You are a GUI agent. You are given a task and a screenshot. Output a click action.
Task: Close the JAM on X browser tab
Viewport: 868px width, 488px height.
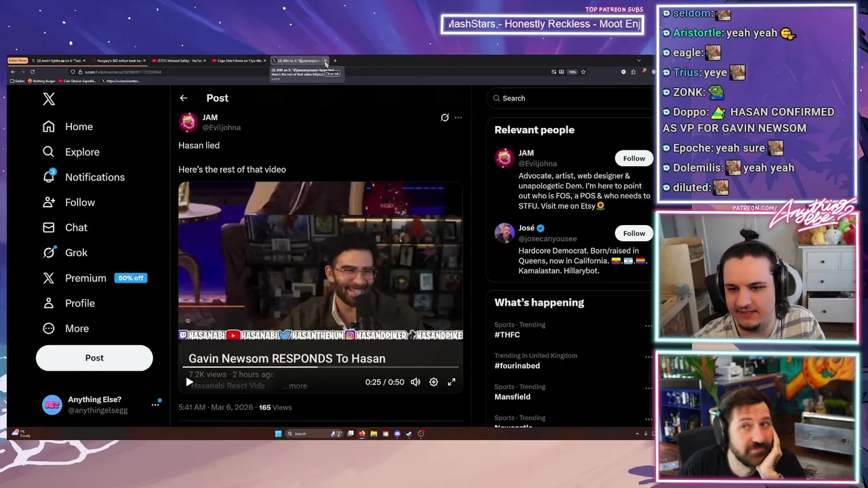point(325,60)
